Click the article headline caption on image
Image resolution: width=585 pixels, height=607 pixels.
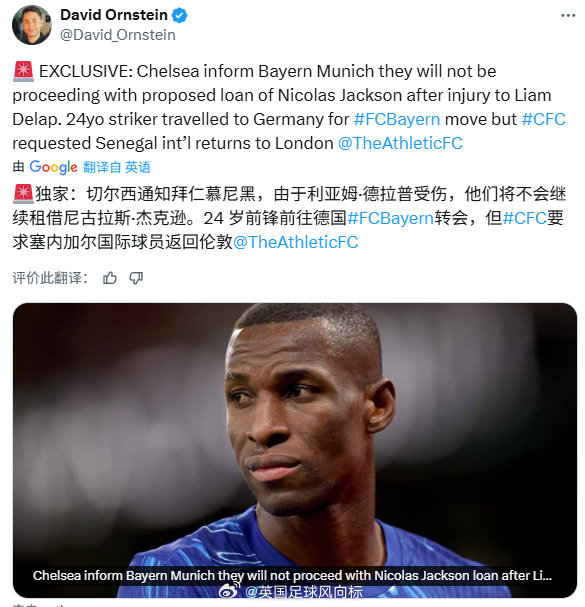click(x=292, y=576)
